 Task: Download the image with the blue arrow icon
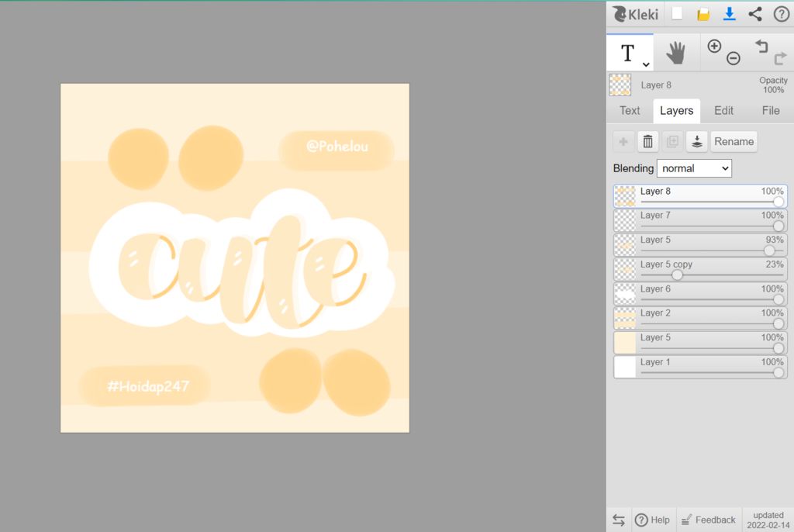729,14
